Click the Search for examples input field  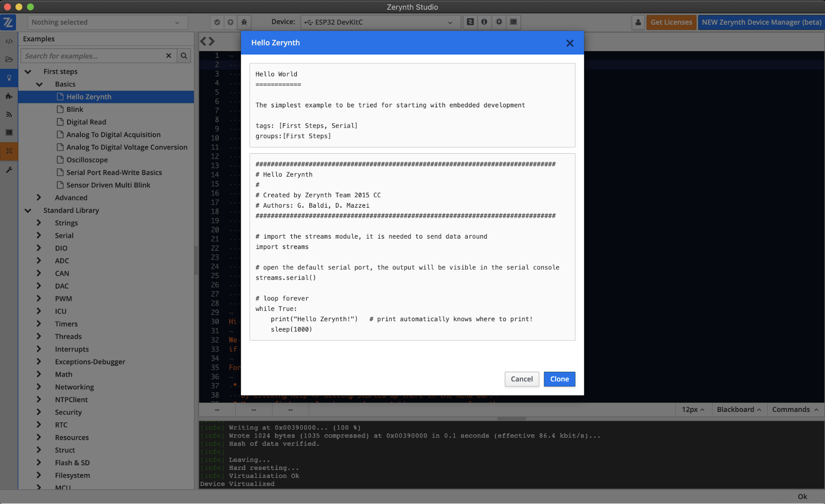93,56
